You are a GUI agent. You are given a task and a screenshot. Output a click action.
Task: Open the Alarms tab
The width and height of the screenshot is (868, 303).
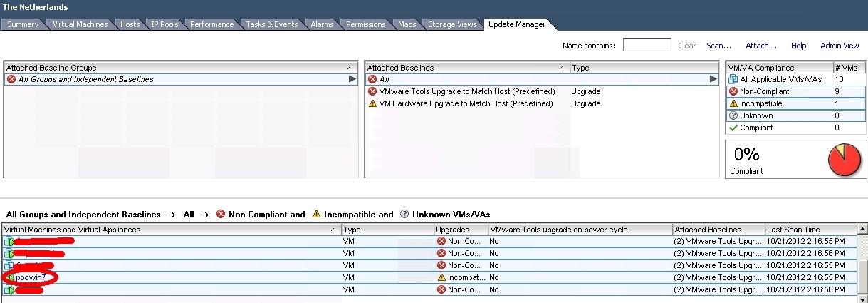click(x=322, y=24)
